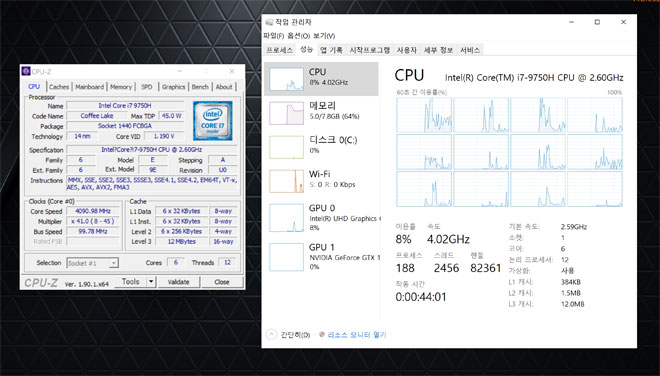Image resolution: width=660 pixels, height=376 pixels.
Task: Select the CPU tab in CPU-Z
Action: [34, 86]
